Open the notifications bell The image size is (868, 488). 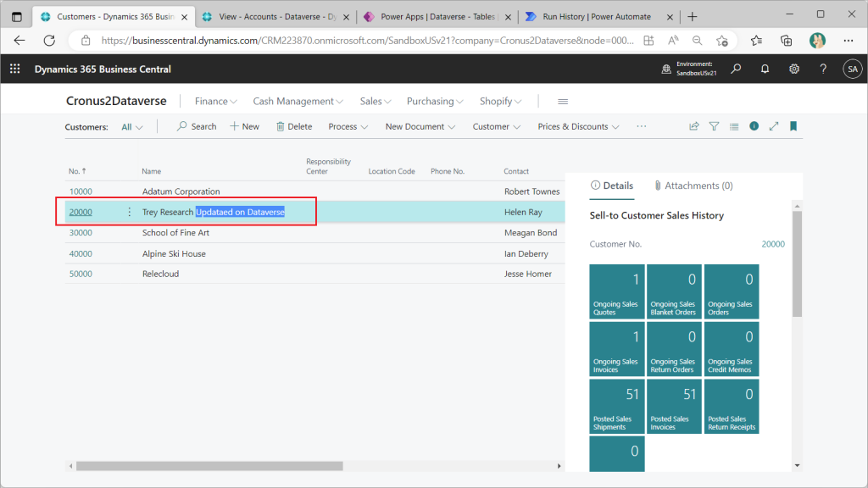(x=765, y=69)
